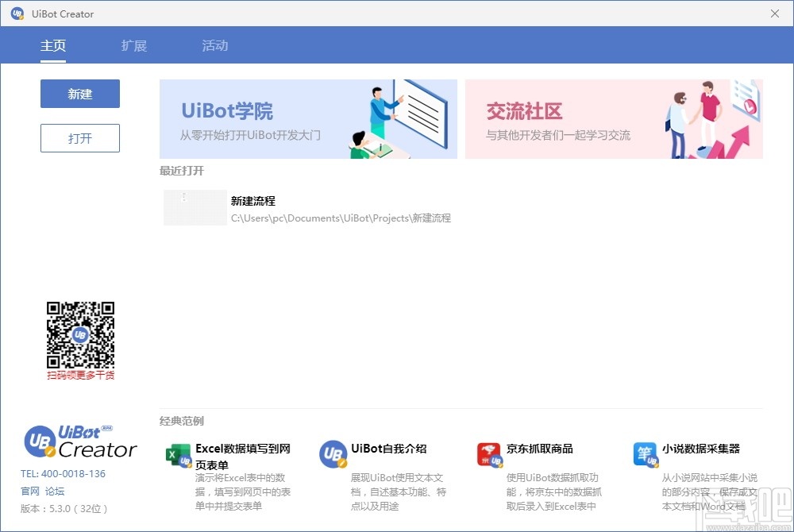
Task: Click the 新建流程 project thumbnail
Action: [x=195, y=207]
